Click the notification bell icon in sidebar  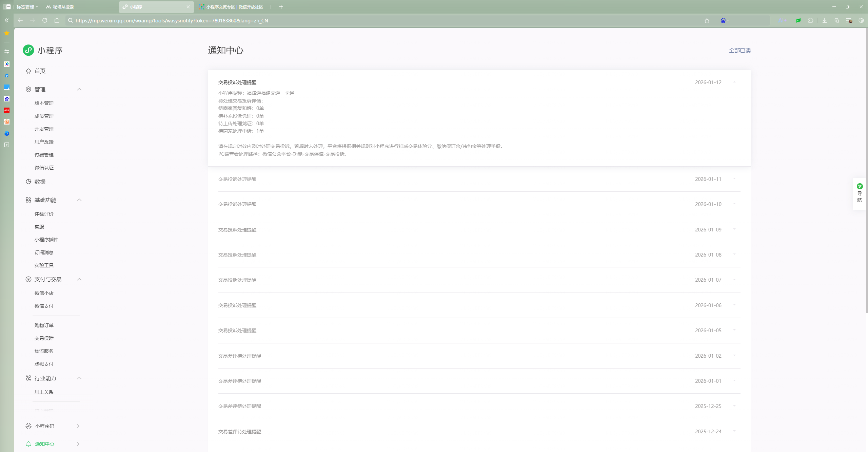point(28,444)
